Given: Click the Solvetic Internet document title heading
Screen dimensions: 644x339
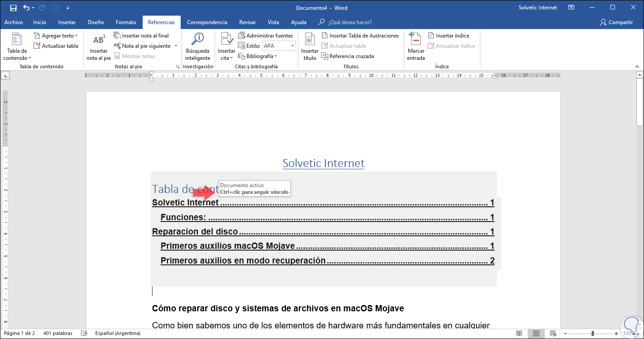Looking at the screenshot, I should point(323,163).
